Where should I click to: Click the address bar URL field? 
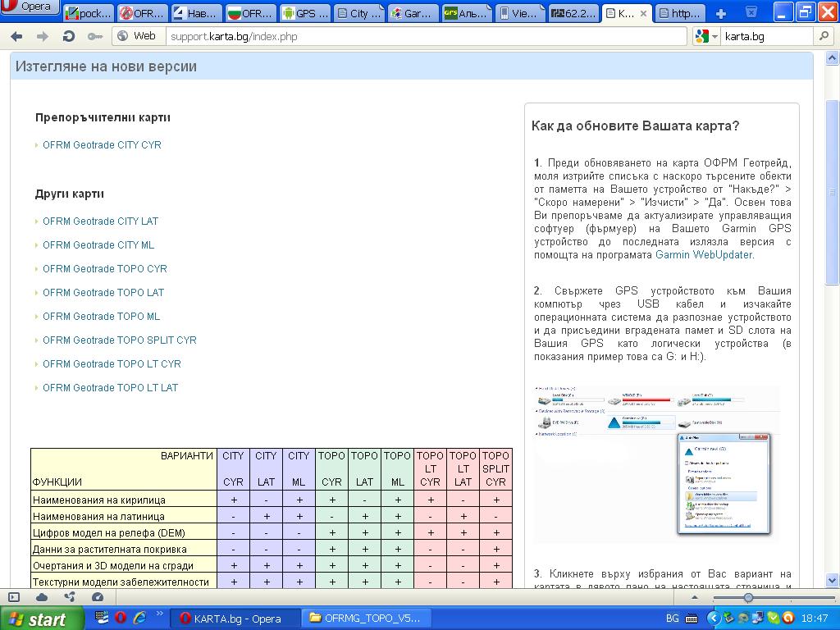pos(427,36)
